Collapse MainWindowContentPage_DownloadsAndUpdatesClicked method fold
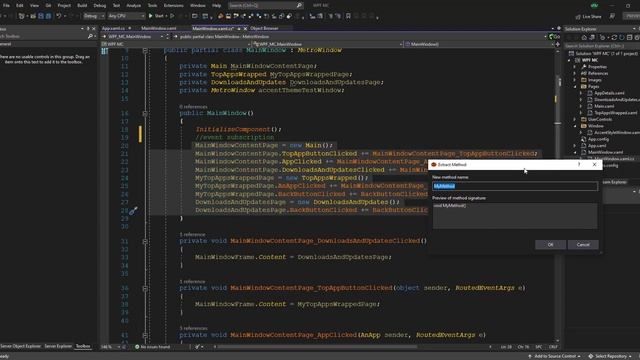The width and height of the screenshot is (640, 360). (x=145, y=241)
